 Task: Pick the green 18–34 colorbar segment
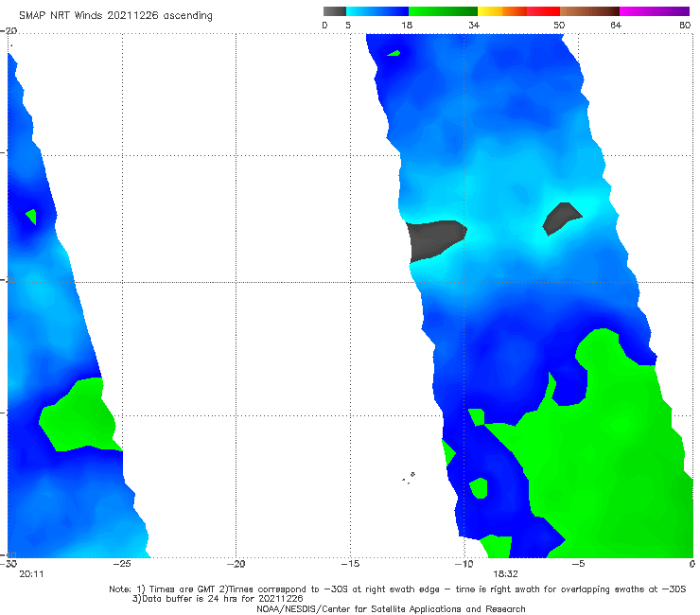[x=443, y=11]
